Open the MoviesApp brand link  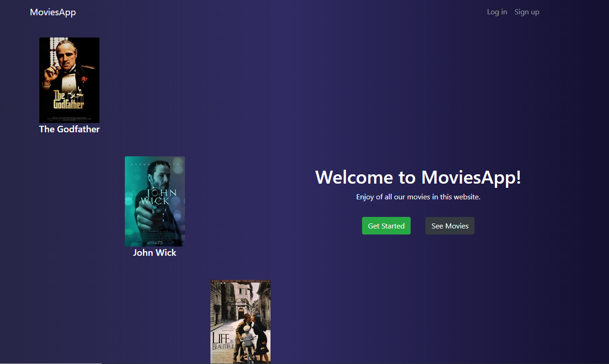[53, 12]
